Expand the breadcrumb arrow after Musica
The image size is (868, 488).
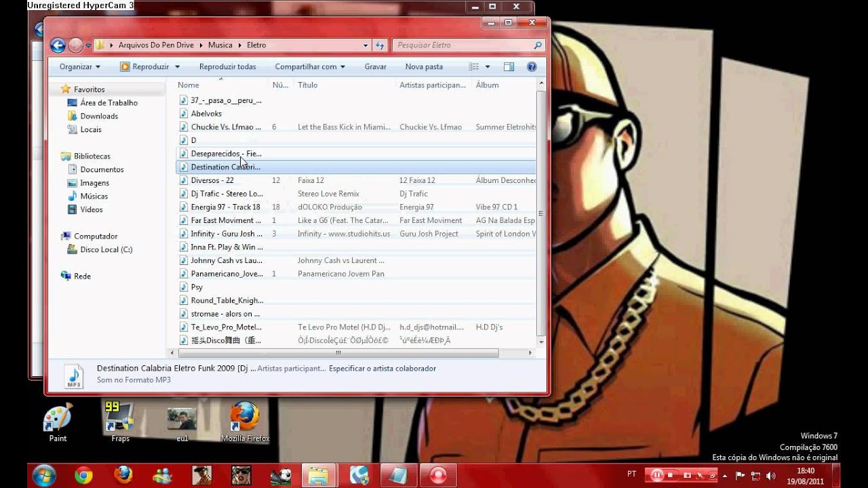pos(239,45)
